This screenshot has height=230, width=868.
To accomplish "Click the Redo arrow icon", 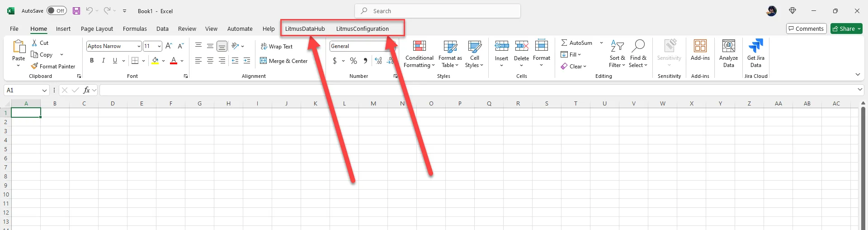I will (x=107, y=11).
